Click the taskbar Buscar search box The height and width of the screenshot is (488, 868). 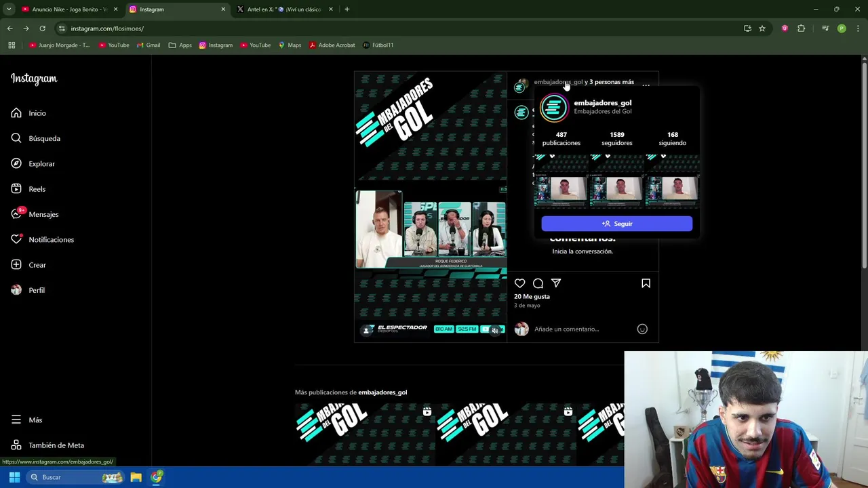[x=76, y=477]
